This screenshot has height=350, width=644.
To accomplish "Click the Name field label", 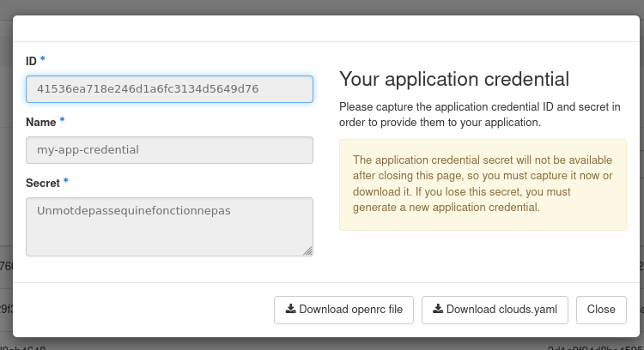I will coord(40,123).
